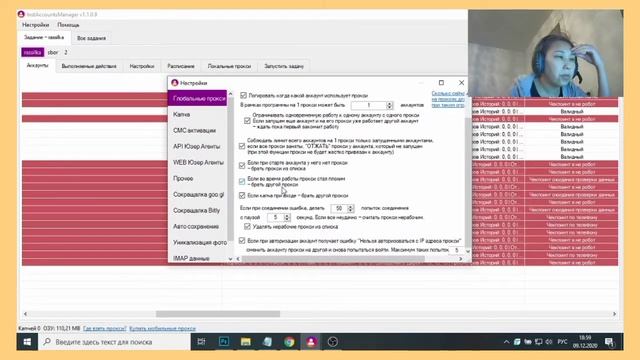The height and width of the screenshot is (360, 640).
Task: Click the InstAccountsManager title bar app icon
Action: [21, 14]
